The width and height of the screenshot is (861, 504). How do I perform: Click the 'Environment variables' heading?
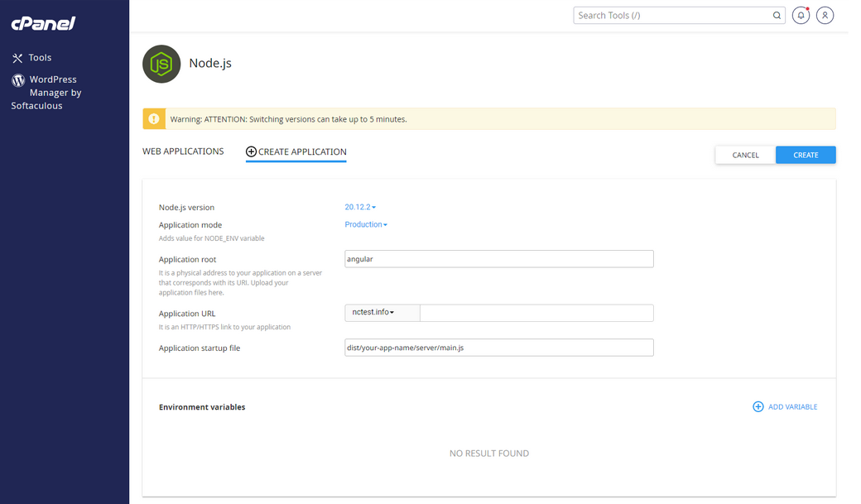click(202, 407)
